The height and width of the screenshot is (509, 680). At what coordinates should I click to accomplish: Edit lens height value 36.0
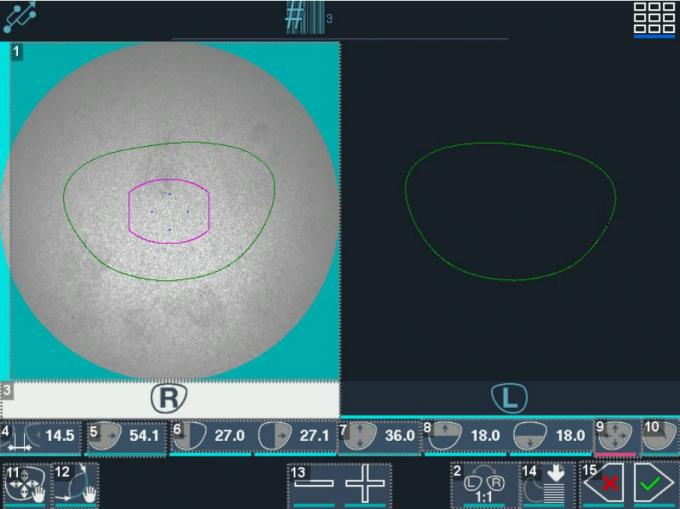pos(380,436)
